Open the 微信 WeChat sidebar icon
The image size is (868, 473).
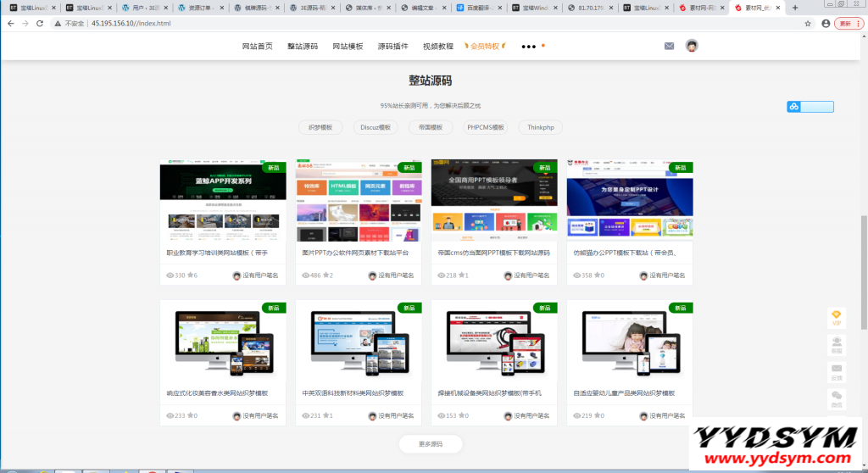[x=836, y=398]
